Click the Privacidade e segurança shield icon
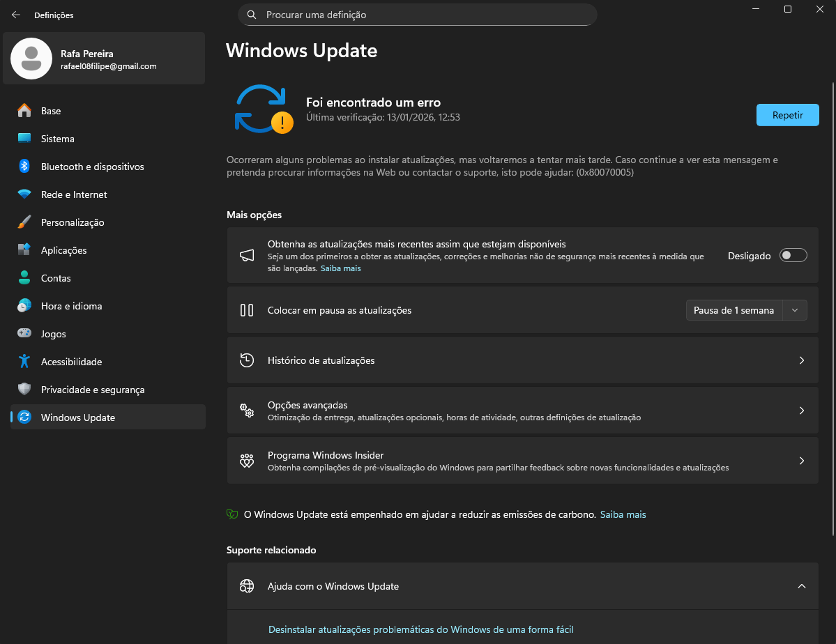The width and height of the screenshot is (836, 644). click(24, 390)
